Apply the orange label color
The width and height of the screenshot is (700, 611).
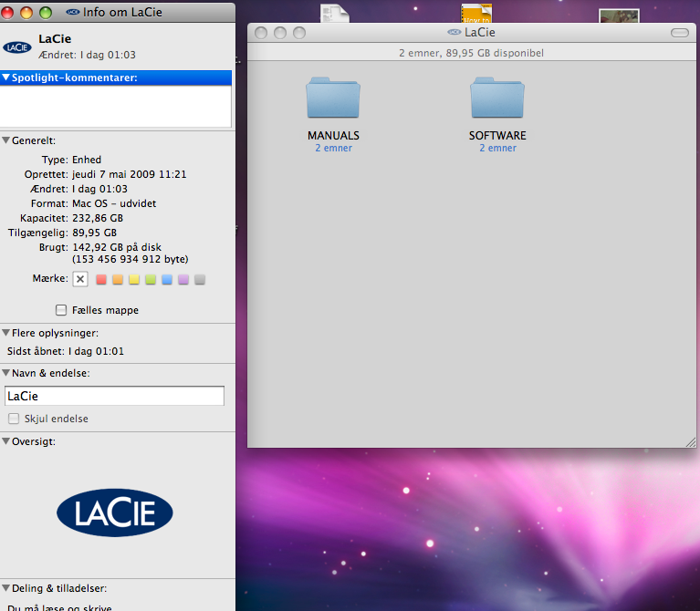click(118, 280)
